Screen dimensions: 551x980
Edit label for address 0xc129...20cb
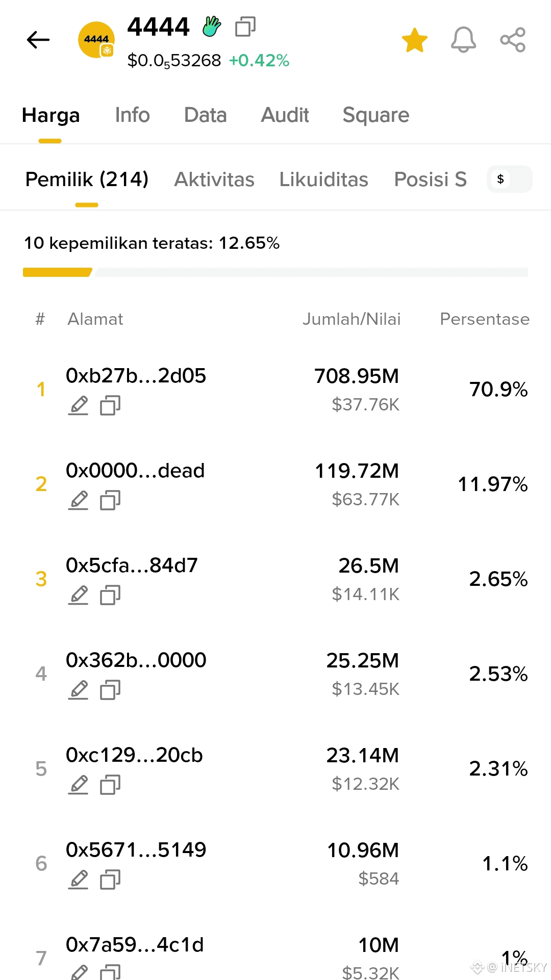[x=78, y=785]
